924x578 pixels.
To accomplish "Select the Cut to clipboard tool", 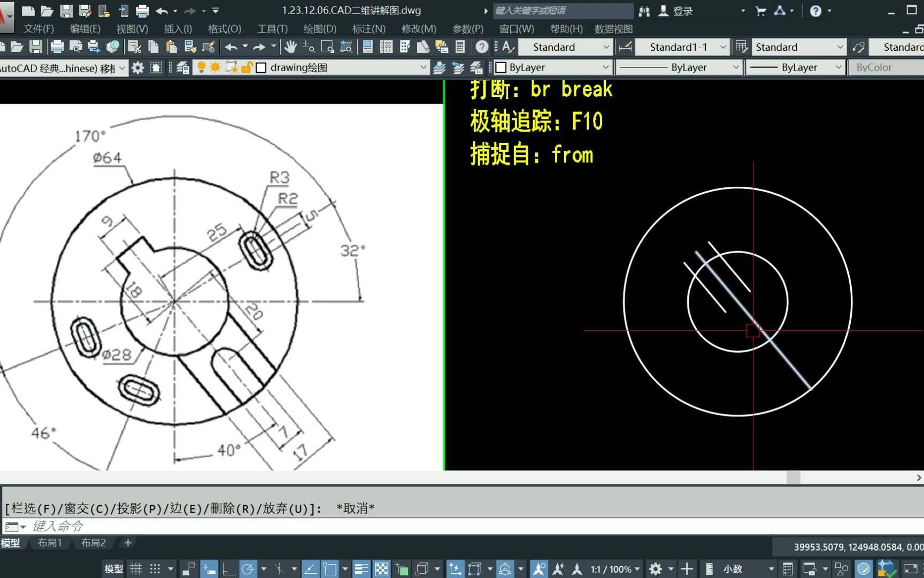I will [x=136, y=47].
